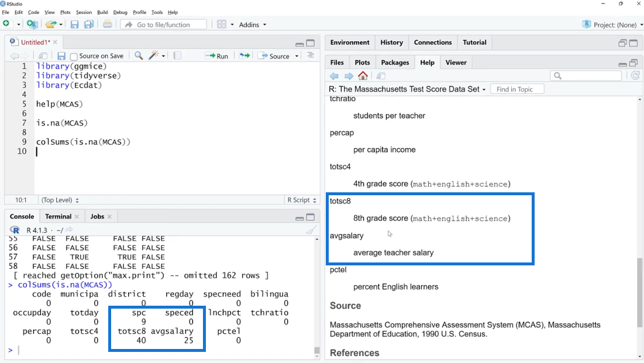
Task: Go back to previous source location
Action: (15, 56)
